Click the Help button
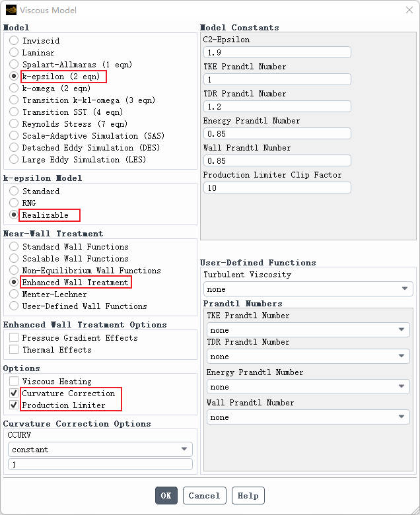Viewport: 420px width, 515px height. [248, 496]
